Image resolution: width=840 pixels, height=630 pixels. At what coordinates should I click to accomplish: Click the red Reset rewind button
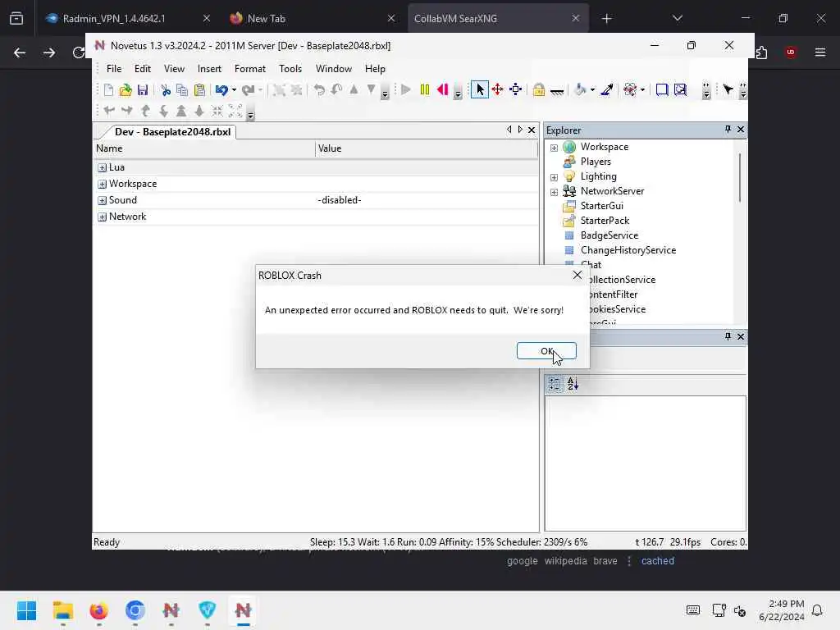tap(442, 89)
